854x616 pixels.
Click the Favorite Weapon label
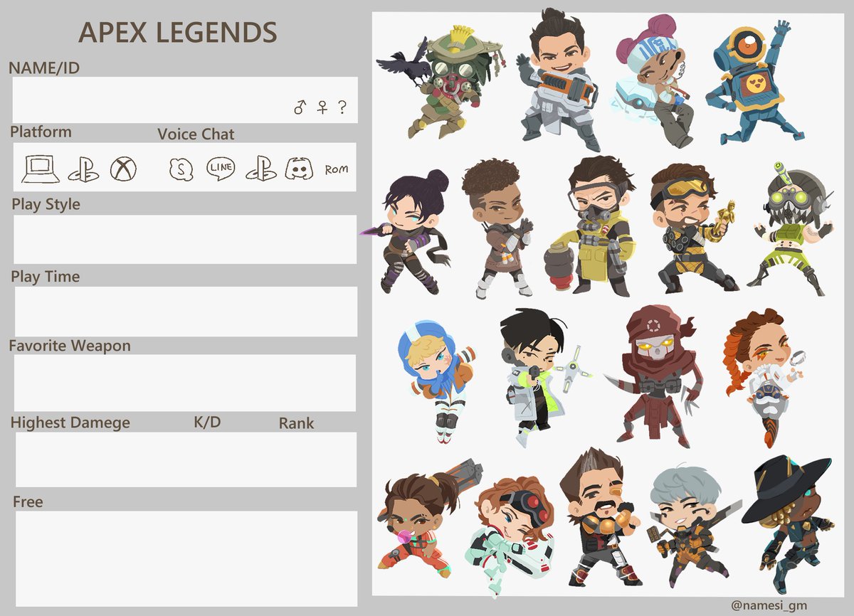click(70, 346)
